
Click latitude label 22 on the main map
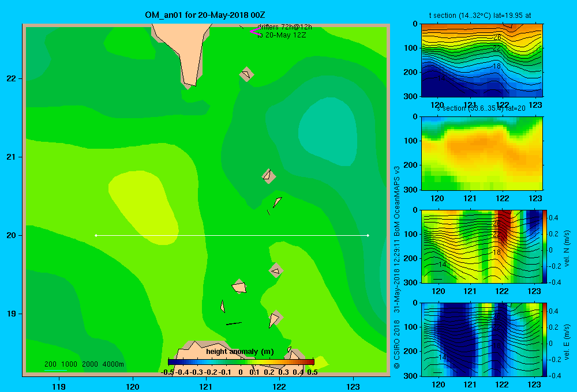tap(12, 78)
